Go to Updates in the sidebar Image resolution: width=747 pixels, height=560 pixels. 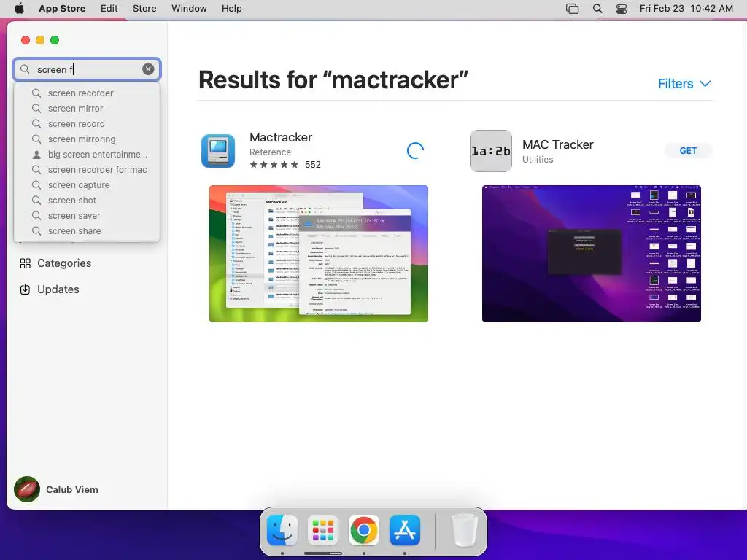(58, 289)
